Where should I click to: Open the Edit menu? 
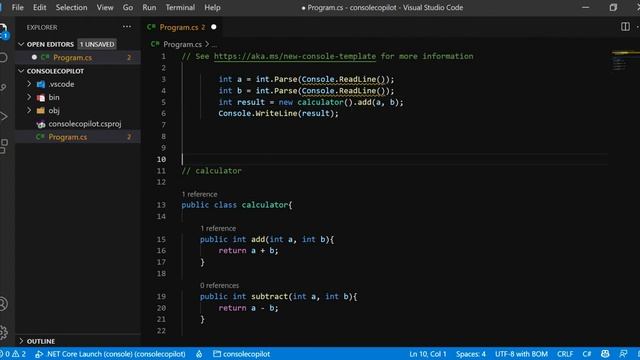click(x=40, y=7)
